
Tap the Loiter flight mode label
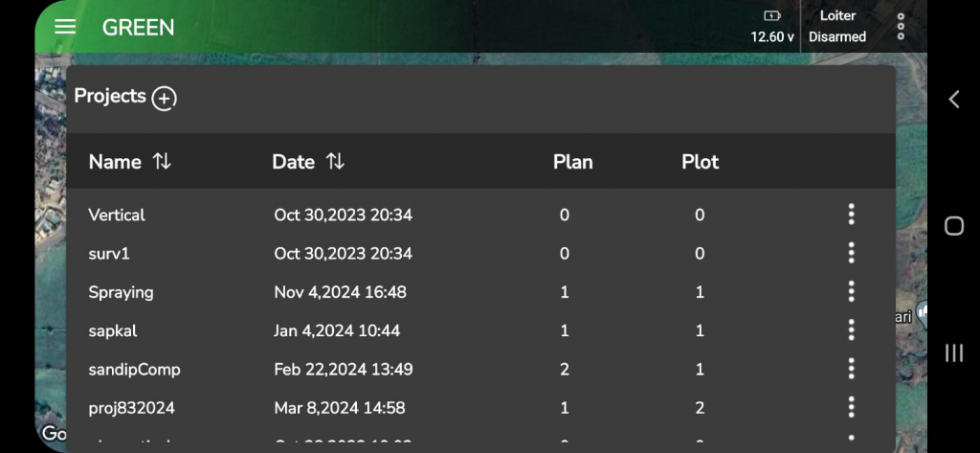(x=837, y=15)
